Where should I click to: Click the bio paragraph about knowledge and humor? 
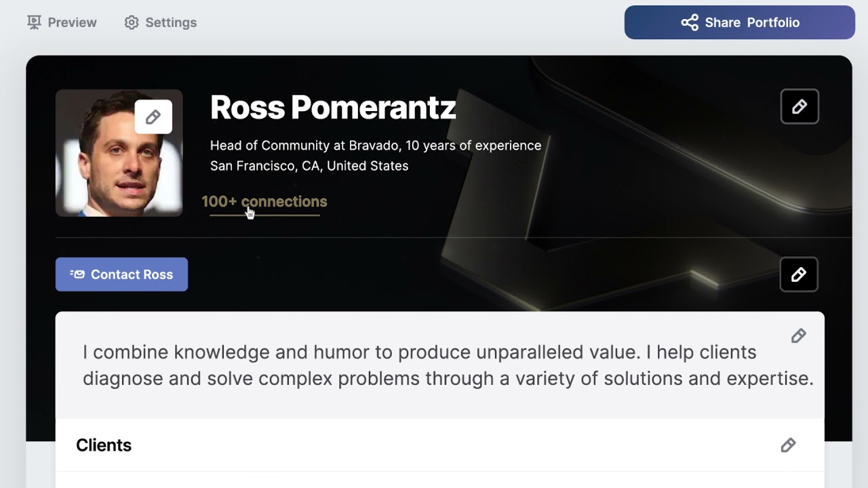(448, 365)
